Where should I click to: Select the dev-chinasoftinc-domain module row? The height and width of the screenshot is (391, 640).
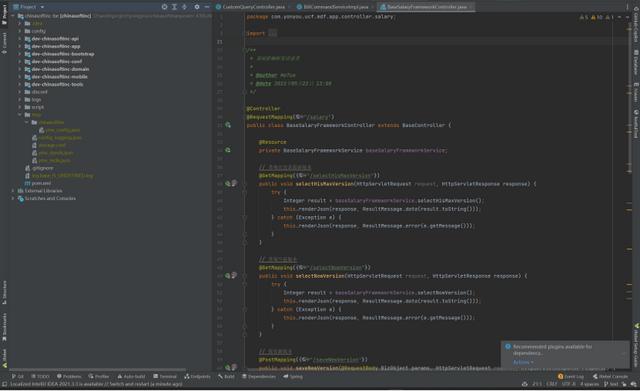tap(111, 69)
